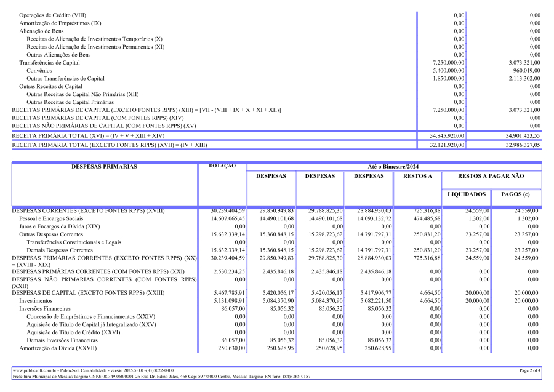Select RECEITA PRIMÁRIA TOTAL (XVI) row
This screenshot has height=392, width=554.
[x=276, y=135]
